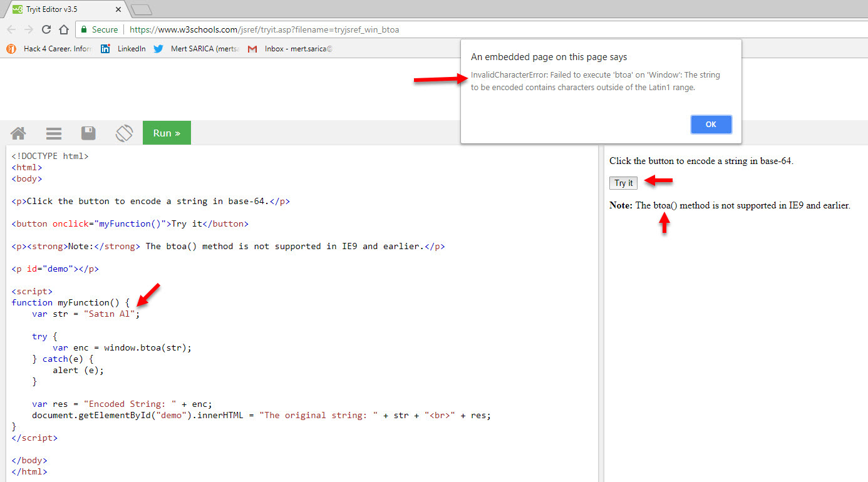Click the InvalidCharacterError message text
The height and width of the screenshot is (482, 868).
pos(596,81)
